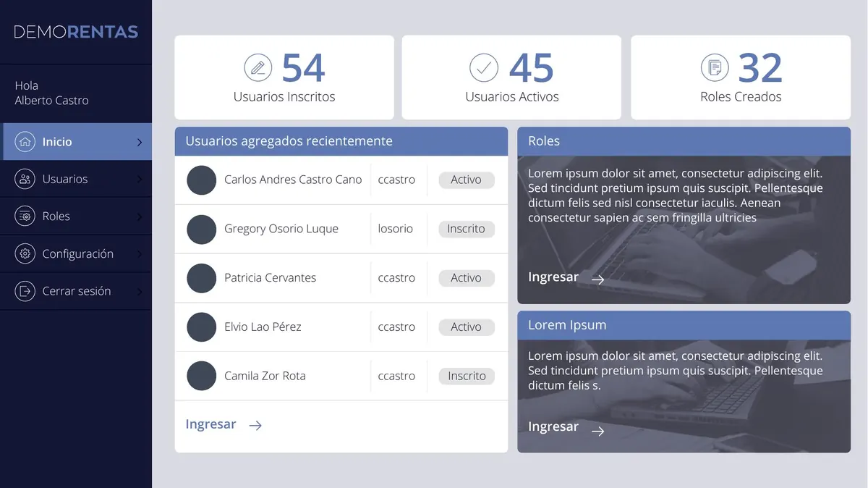
Task: Click the Roles Creados label
Action: coord(741,96)
